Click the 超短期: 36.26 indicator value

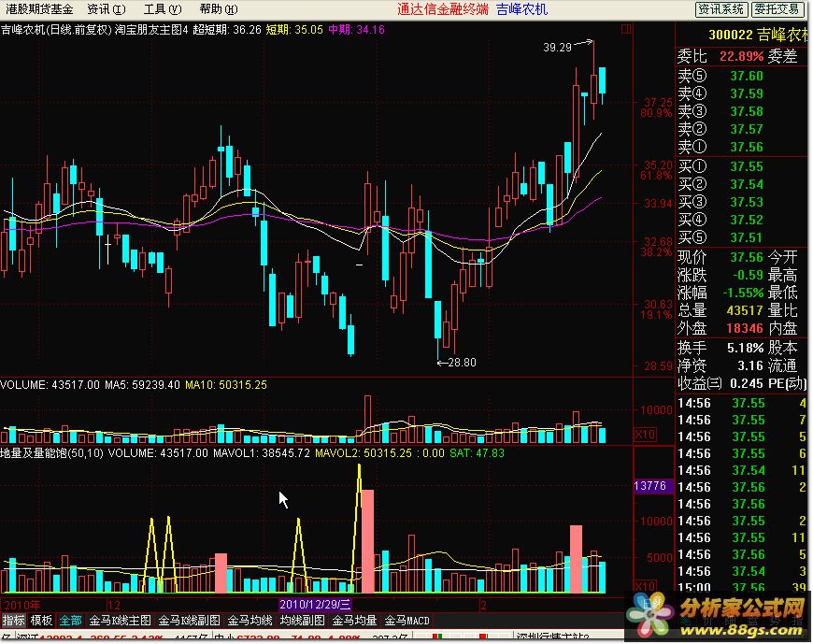(x=227, y=30)
